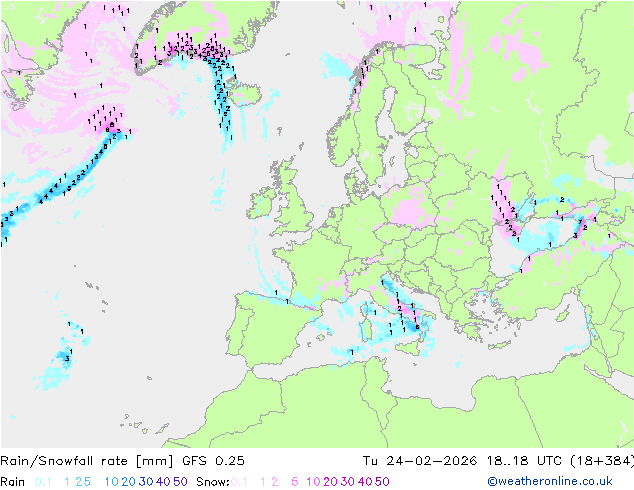Select the Snow 20 legend color value
Viewport: 634px width, 490px height.
330,482
